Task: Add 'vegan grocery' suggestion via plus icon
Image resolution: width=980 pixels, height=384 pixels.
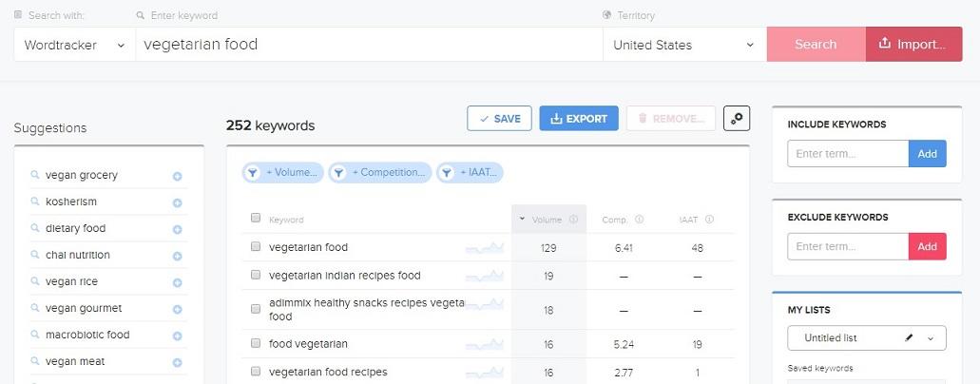Action: click(178, 177)
